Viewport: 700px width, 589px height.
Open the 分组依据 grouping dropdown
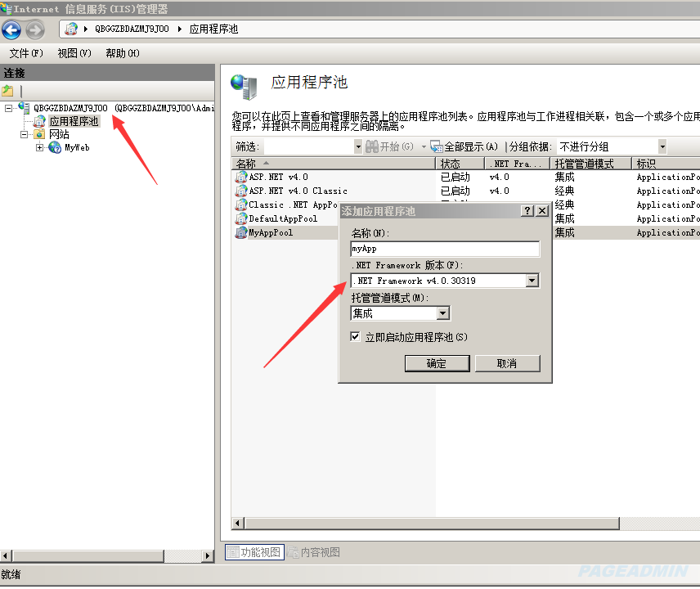click(662, 146)
